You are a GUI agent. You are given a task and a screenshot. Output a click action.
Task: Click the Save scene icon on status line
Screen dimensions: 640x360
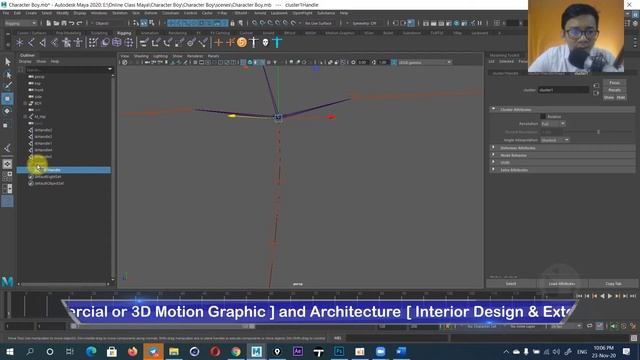click(64, 23)
